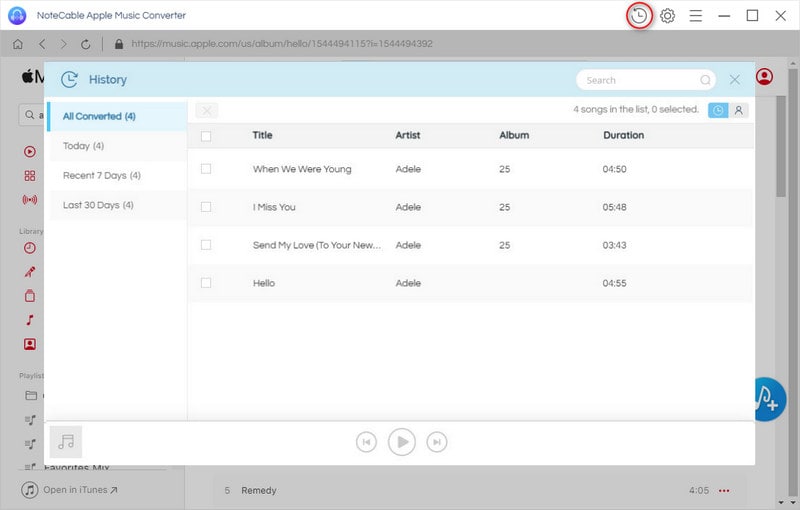Open the hamburger menu in title bar
Image resolution: width=800 pixels, height=510 pixels.
point(695,16)
